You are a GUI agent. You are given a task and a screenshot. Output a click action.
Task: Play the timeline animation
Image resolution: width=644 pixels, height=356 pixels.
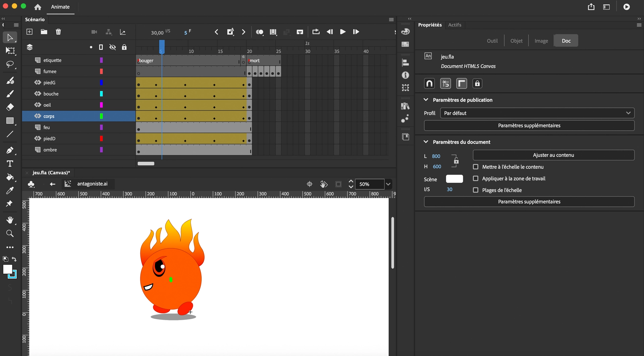tap(343, 32)
